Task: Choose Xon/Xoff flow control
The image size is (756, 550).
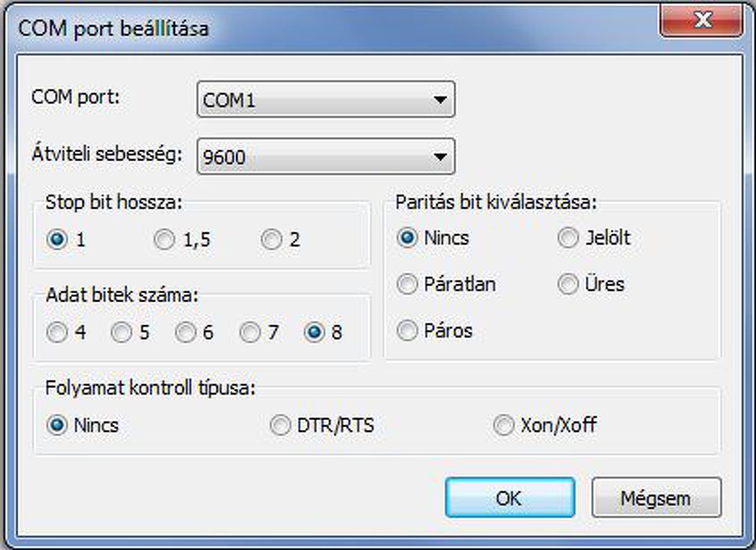Action: click(x=504, y=425)
